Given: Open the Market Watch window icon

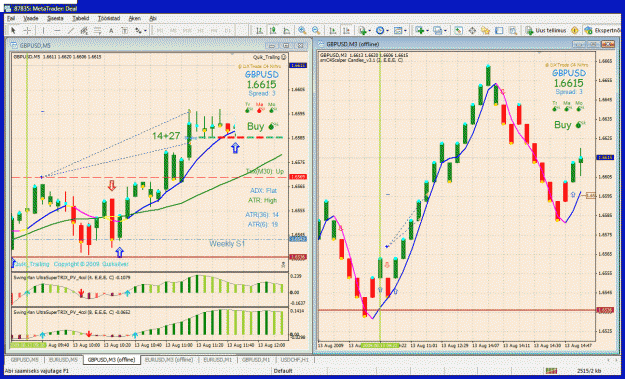Looking at the screenshot, I should tap(458, 30).
